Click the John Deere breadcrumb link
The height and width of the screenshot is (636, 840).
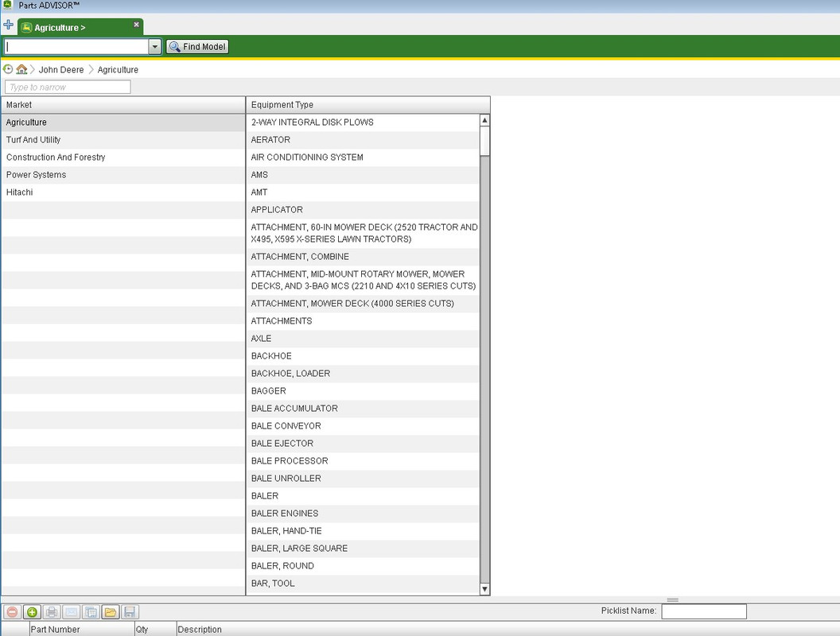pyautogui.click(x=61, y=70)
